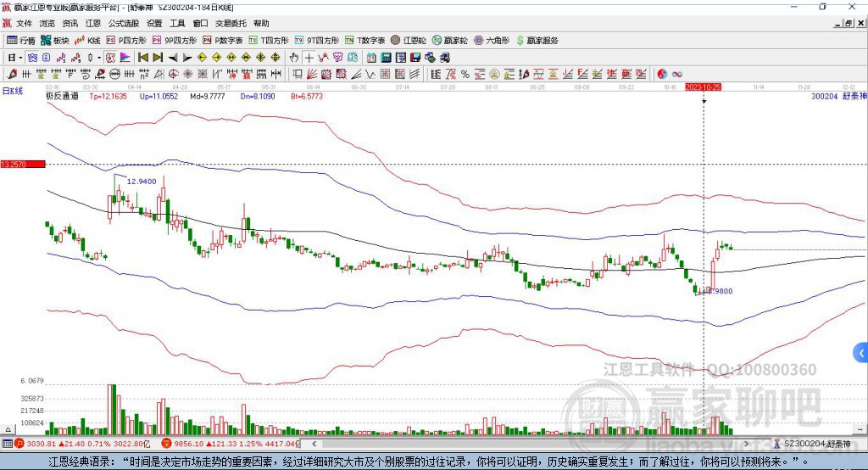This screenshot has height=470, width=868.
Task: Open the T四方形 tool
Action: [x=269, y=41]
